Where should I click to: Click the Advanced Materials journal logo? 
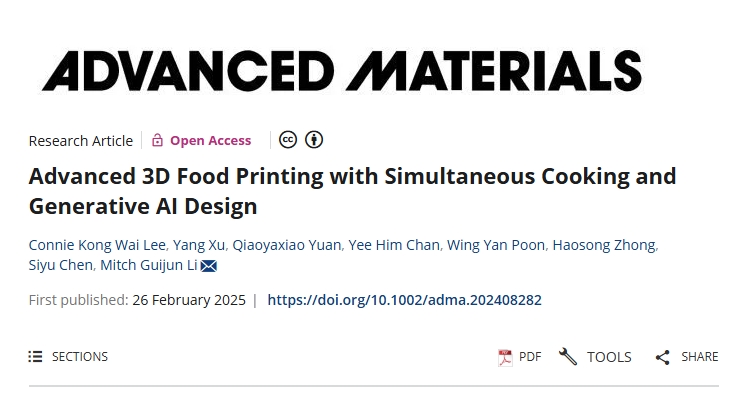point(341,70)
